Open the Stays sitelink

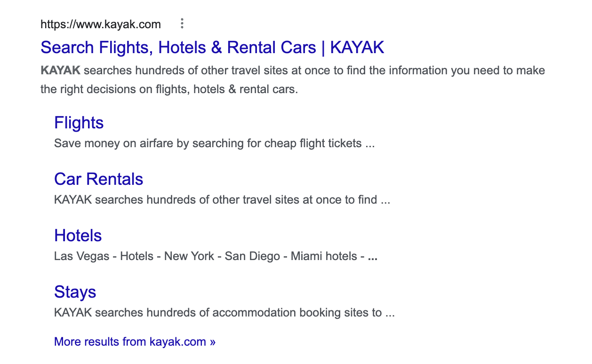(x=75, y=292)
